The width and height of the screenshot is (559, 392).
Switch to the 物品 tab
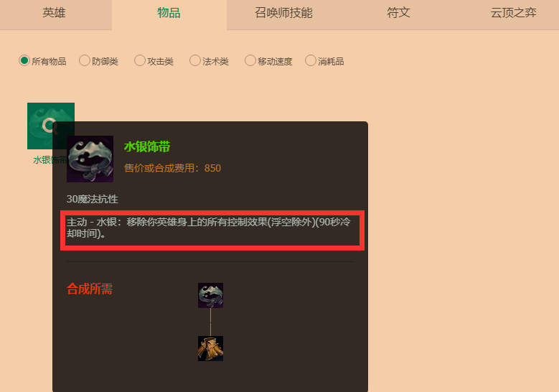coord(169,13)
